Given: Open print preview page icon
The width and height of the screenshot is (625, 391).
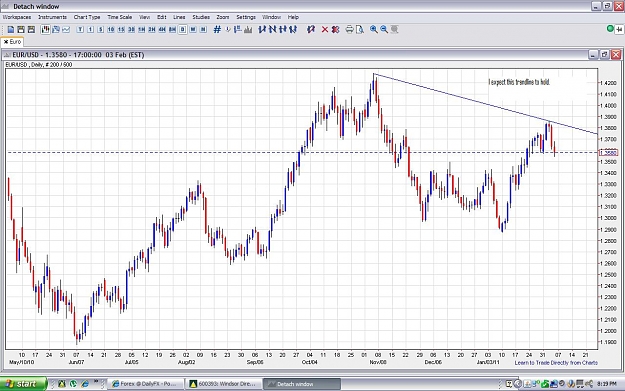Looking at the screenshot, I should [x=360, y=29].
